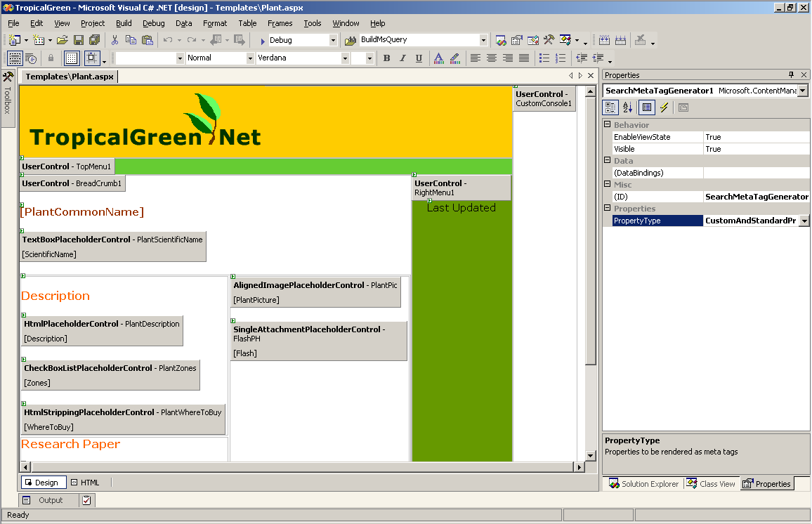This screenshot has width=812, height=524.
Task: Click the Find in Files binoculars icon
Action: click(x=351, y=40)
